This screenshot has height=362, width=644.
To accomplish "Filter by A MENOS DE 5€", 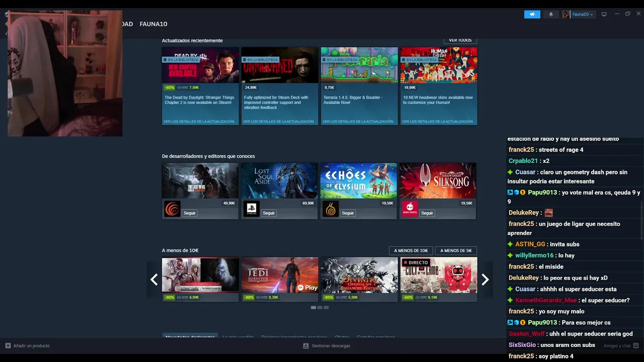I will click(456, 250).
